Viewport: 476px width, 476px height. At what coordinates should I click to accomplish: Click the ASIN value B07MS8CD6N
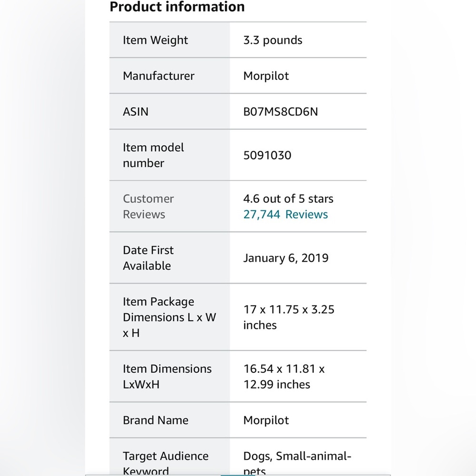pyautogui.click(x=280, y=112)
